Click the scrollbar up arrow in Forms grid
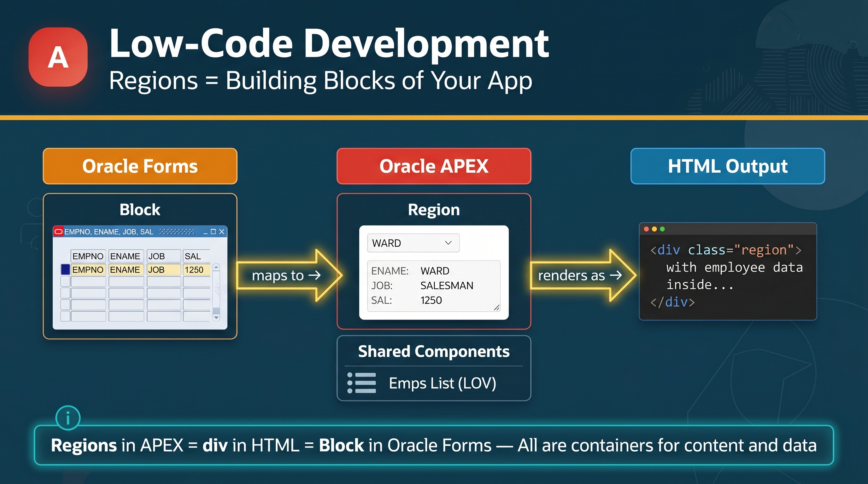The height and width of the screenshot is (484, 868). (x=216, y=267)
